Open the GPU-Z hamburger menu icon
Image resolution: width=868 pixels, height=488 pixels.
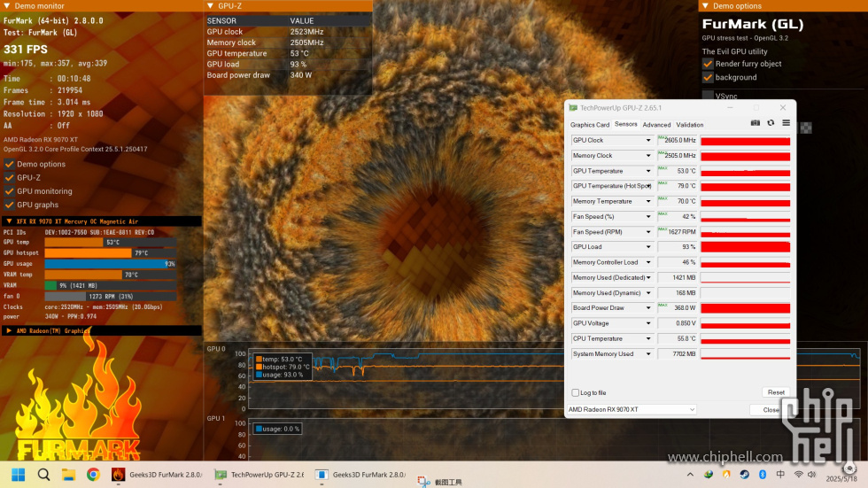[x=787, y=123]
